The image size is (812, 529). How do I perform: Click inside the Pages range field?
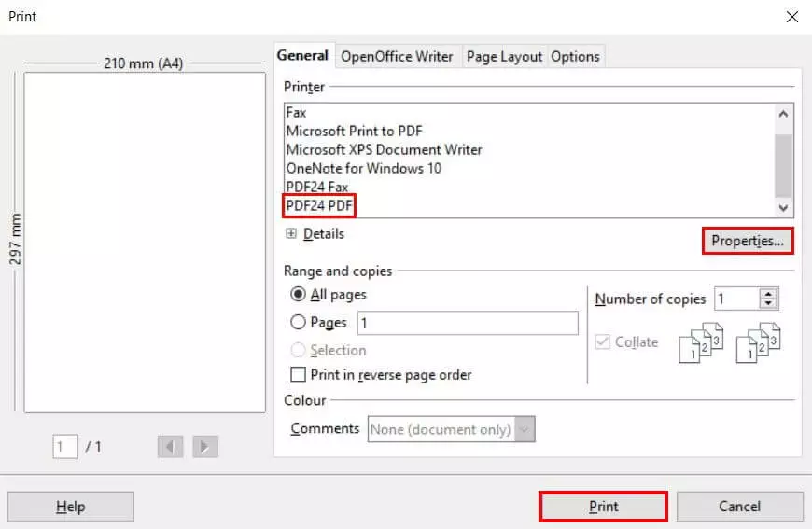(x=467, y=323)
